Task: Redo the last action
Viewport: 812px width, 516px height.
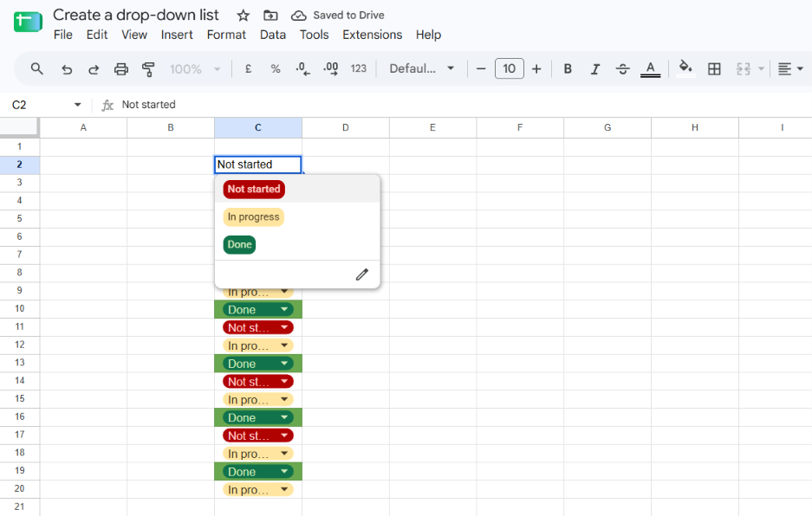Action: [94, 69]
